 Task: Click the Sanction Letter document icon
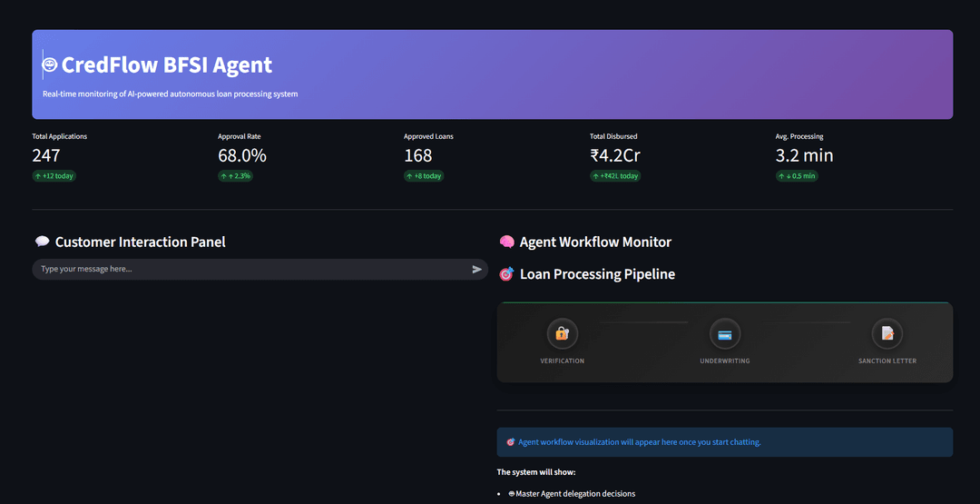coord(887,334)
